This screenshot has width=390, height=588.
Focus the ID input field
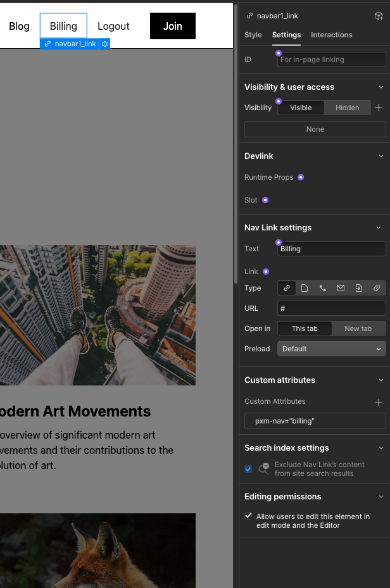[x=332, y=59]
